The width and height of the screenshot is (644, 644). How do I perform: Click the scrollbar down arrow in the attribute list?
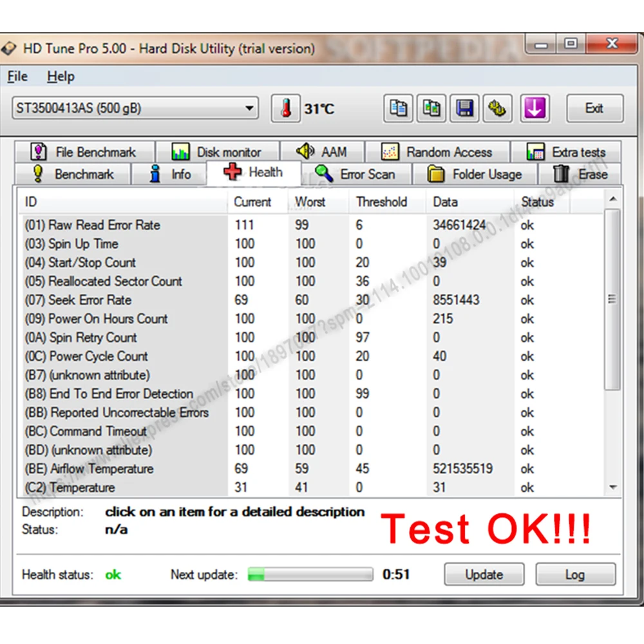pos(613,487)
